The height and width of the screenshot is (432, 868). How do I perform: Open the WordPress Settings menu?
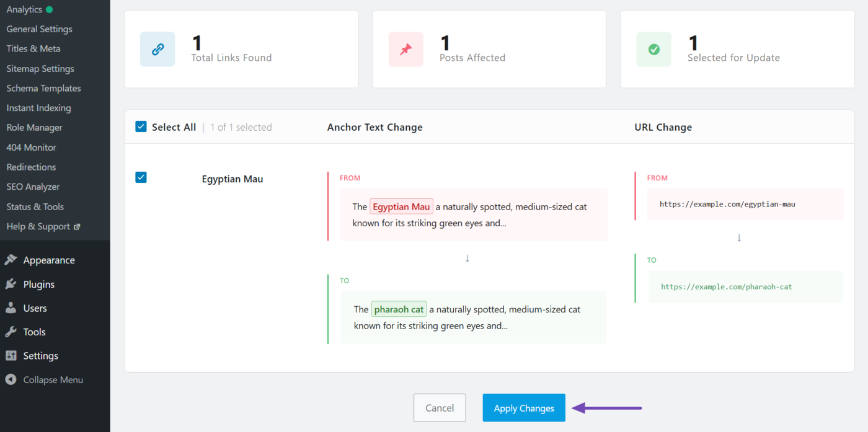40,356
